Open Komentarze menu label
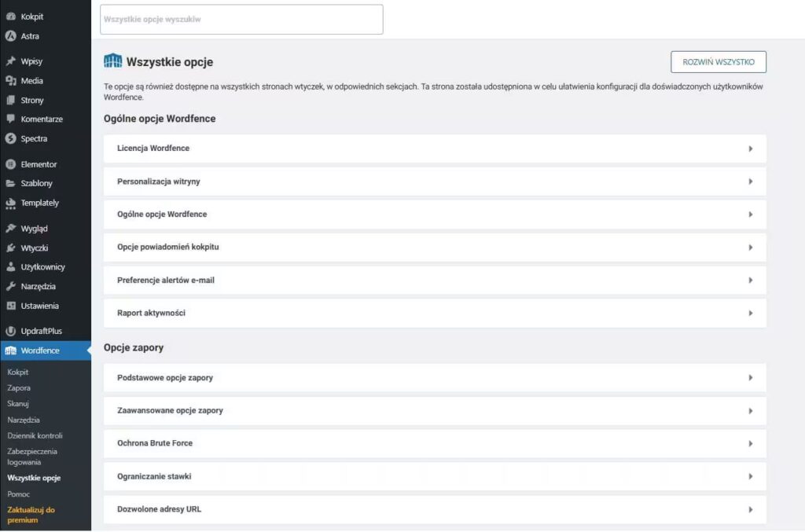The height and width of the screenshot is (532, 805). 42,119
